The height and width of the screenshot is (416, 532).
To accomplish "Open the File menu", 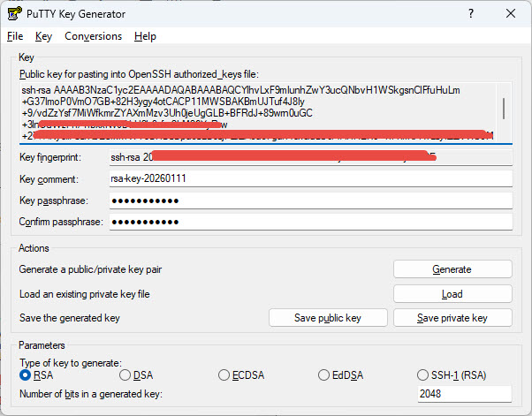I will pyautogui.click(x=15, y=36).
